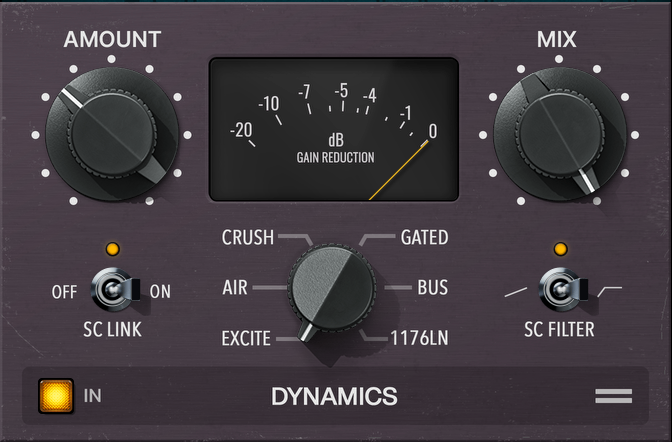
Task: Select the BUS mode label
Action: pyautogui.click(x=432, y=287)
